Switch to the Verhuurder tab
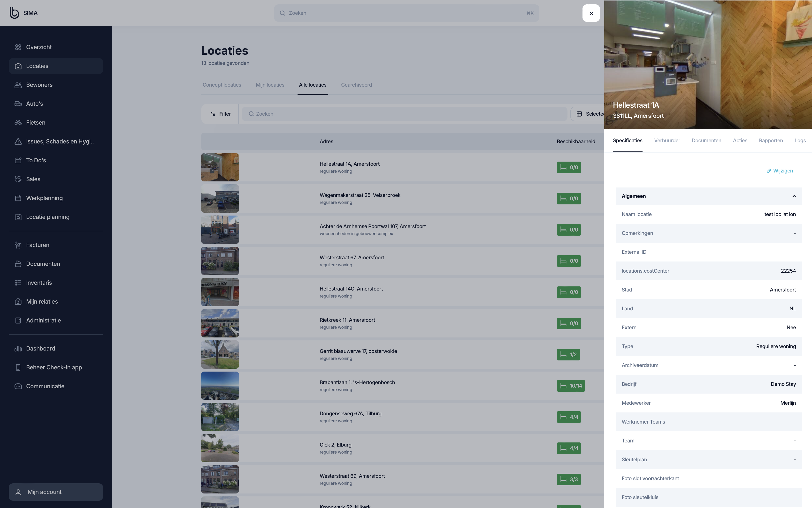This screenshot has height=508, width=812. pyautogui.click(x=667, y=141)
